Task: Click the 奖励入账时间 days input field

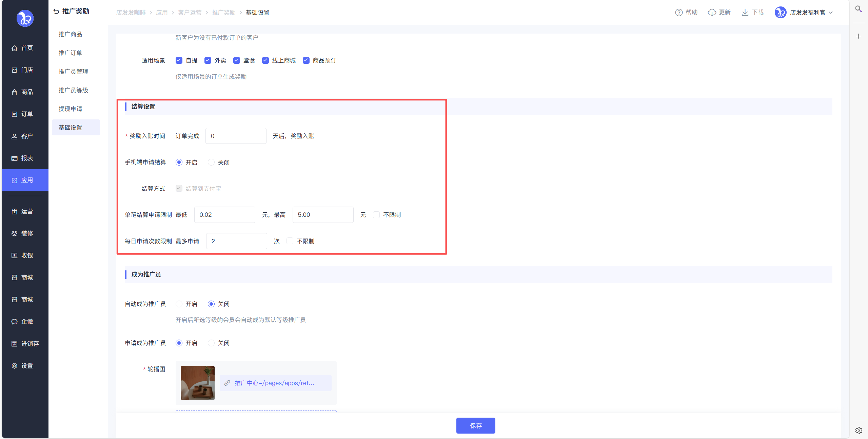Action: tap(236, 136)
